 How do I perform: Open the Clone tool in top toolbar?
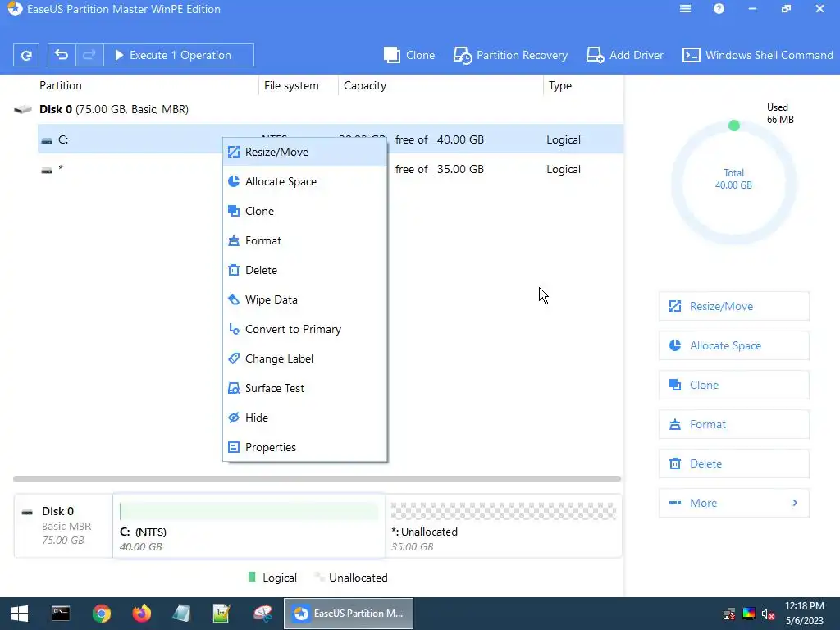point(409,55)
